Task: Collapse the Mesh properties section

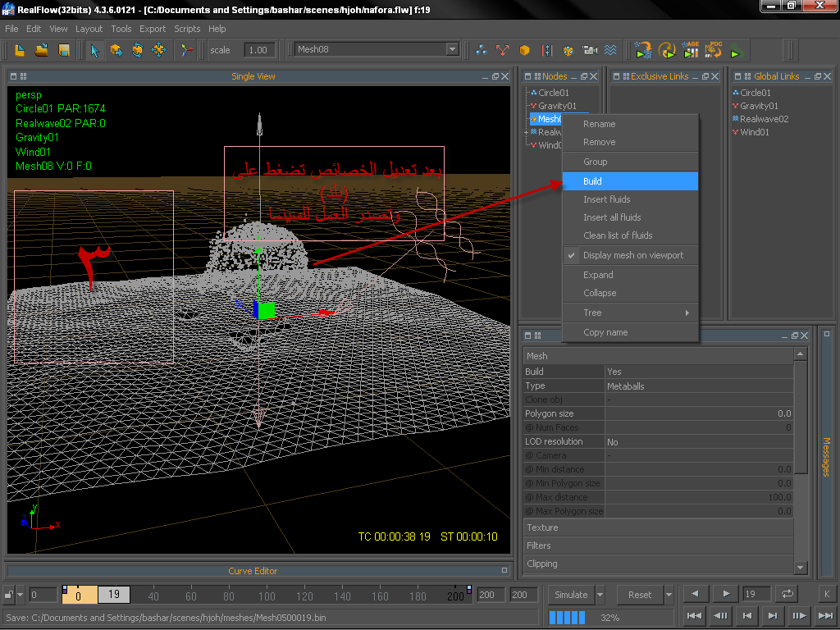Action: point(658,356)
